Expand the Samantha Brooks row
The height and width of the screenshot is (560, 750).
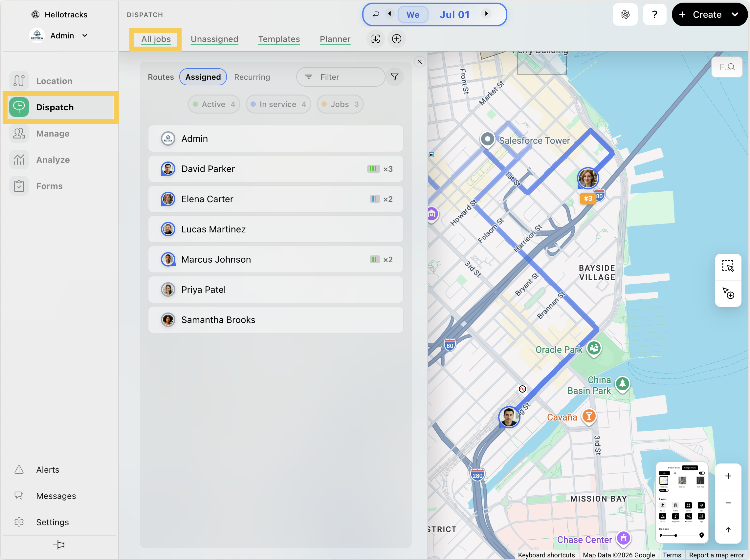(x=276, y=320)
